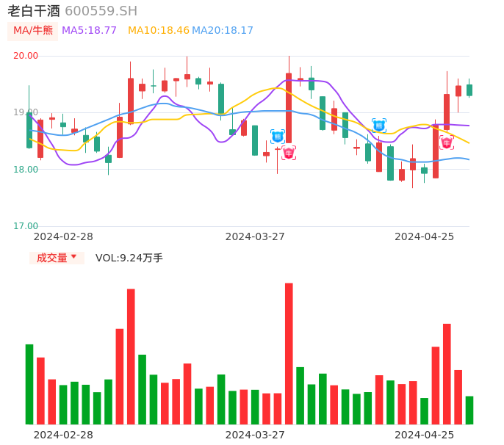This screenshot has height=445, width=504.
Task: Click the VOL:9.24万手 volume readout
Action: (x=129, y=258)
